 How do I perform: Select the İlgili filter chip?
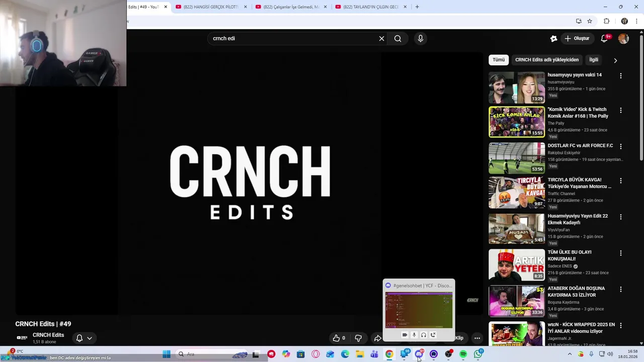click(x=594, y=60)
